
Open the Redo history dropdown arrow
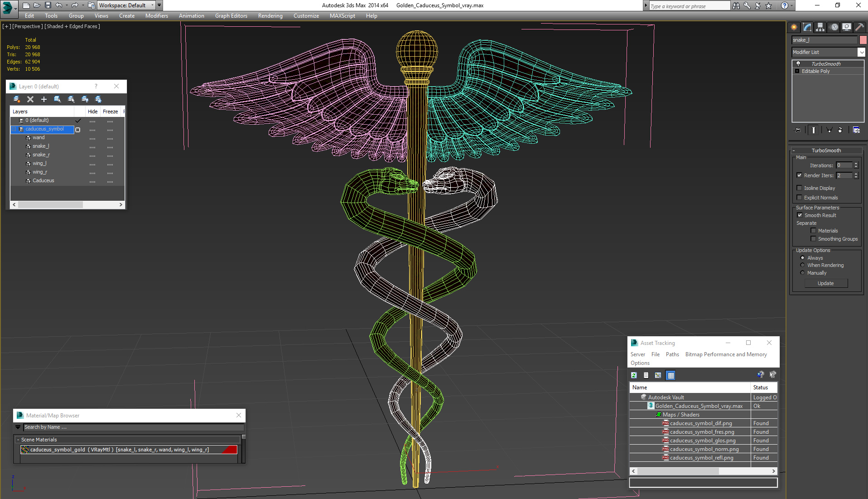82,5
